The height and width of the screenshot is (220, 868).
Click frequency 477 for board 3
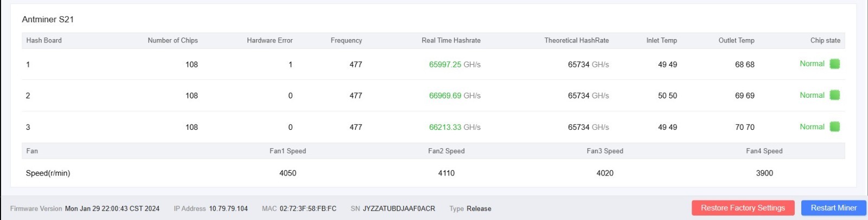(356, 127)
